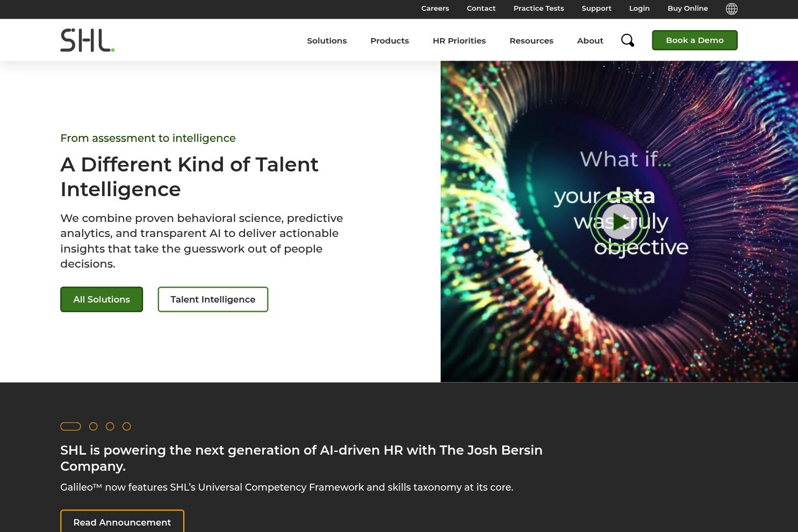Click the SHL logo

pos(88,40)
